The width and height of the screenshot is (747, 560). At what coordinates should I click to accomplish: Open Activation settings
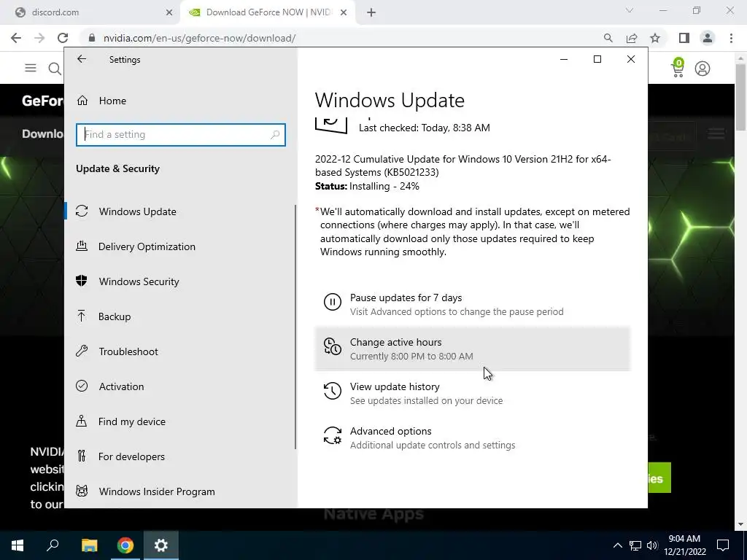tap(181, 386)
